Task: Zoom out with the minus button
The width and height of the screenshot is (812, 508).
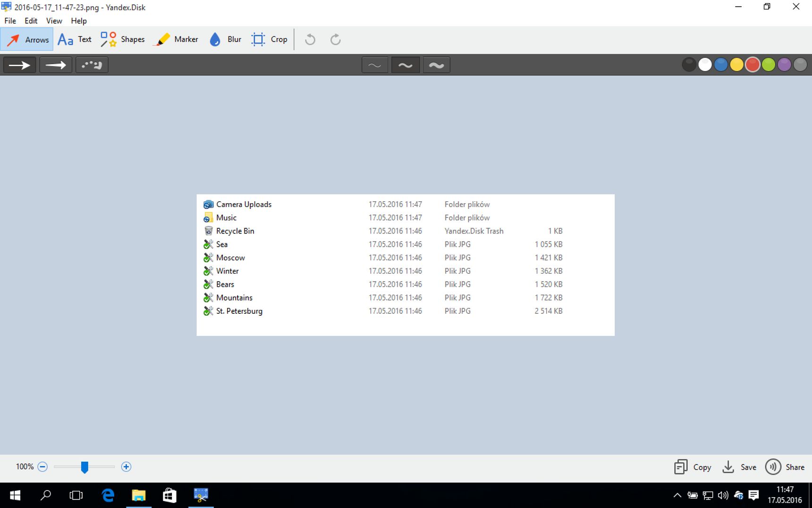Action: 42,467
